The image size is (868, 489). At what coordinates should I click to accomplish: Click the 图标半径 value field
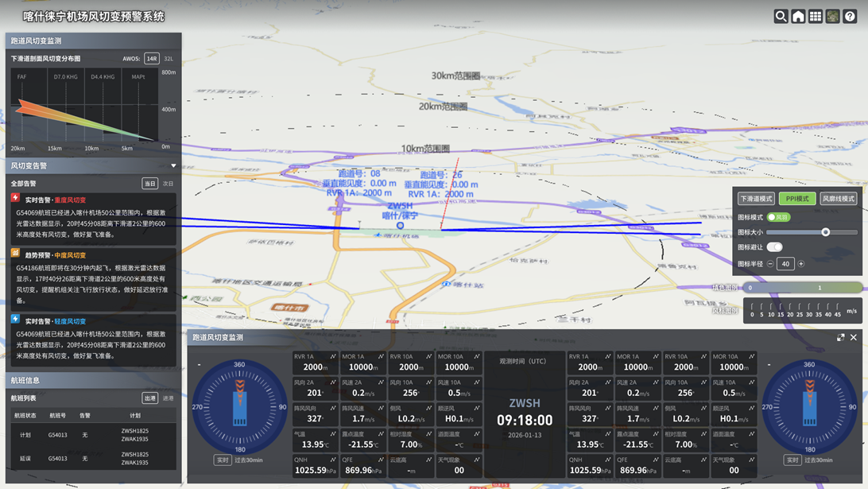point(785,264)
